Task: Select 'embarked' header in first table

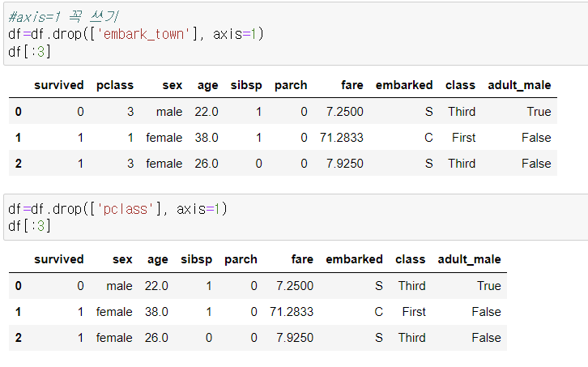Action: coord(404,85)
